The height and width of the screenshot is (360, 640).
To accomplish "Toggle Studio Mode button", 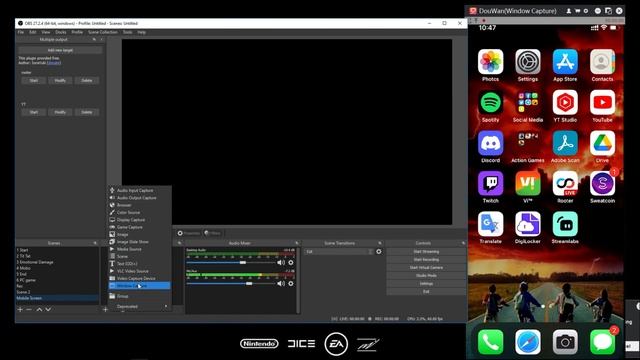I will [426, 276].
